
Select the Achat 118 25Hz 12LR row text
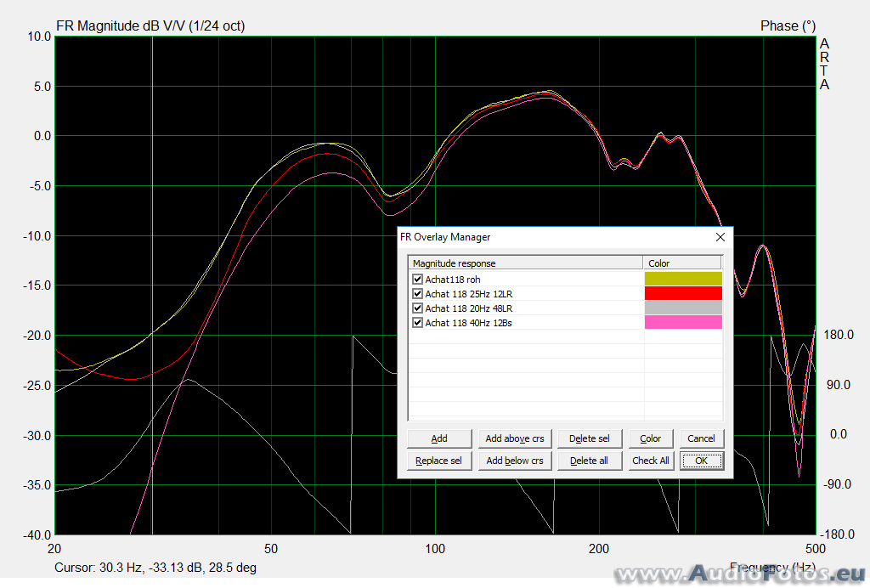[469, 294]
